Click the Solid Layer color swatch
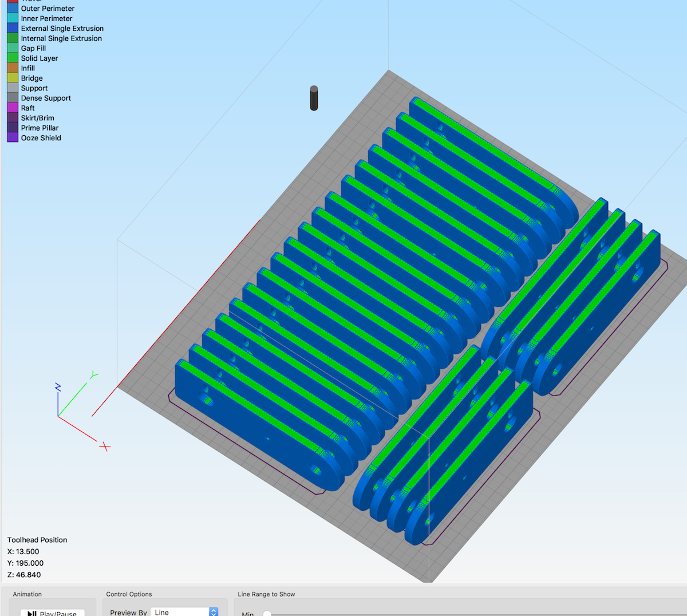 pyautogui.click(x=13, y=58)
